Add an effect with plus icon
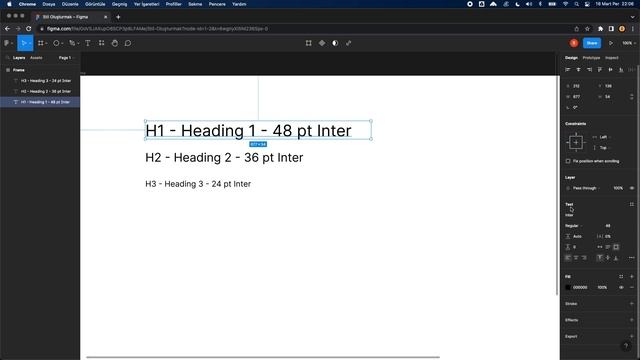Image resolution: width=640 pixels, height=360 pixels. pos(631,320)
